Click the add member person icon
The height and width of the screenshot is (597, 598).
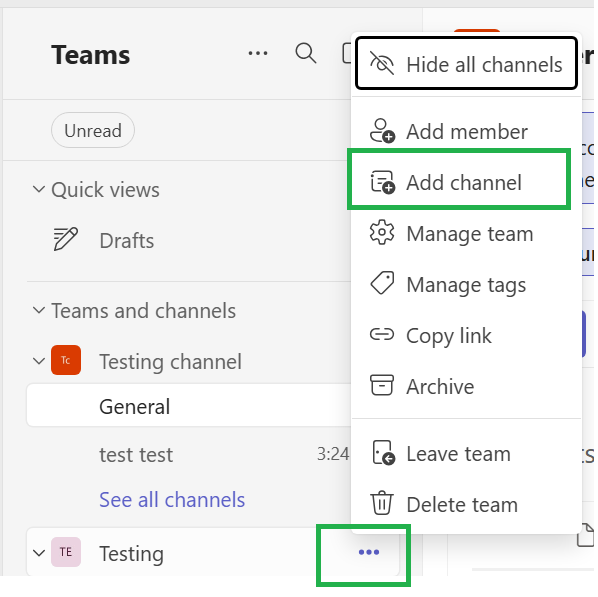point(382,131)
